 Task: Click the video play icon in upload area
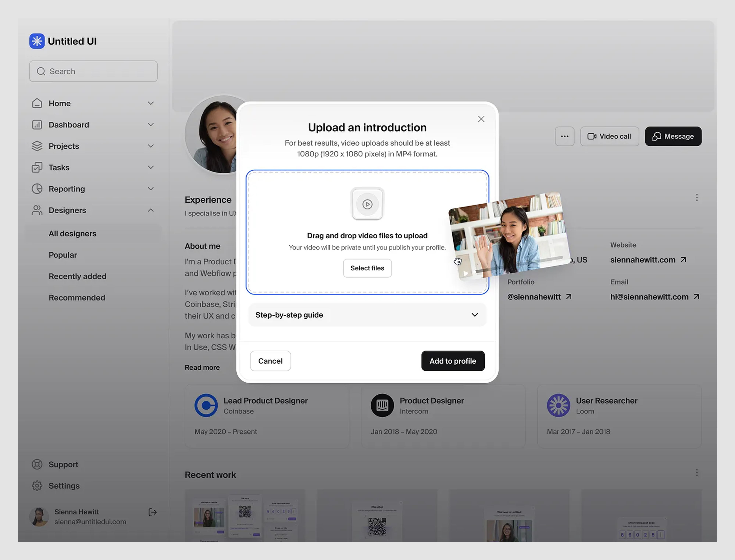[x=367, y=204]
